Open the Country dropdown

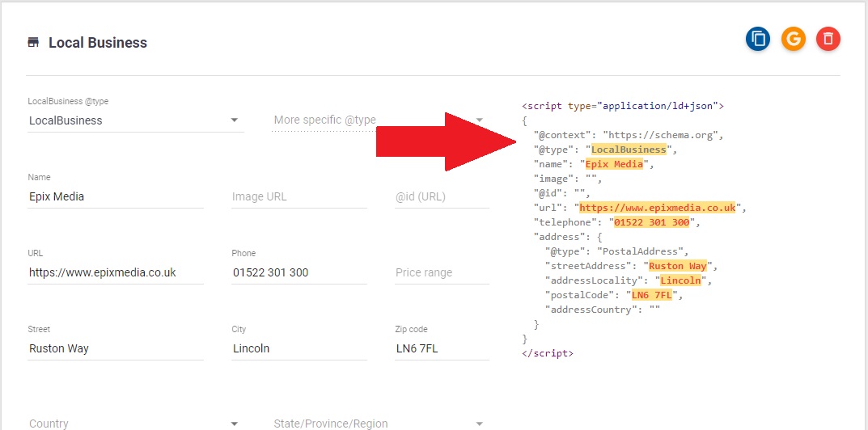click(136, 424)
